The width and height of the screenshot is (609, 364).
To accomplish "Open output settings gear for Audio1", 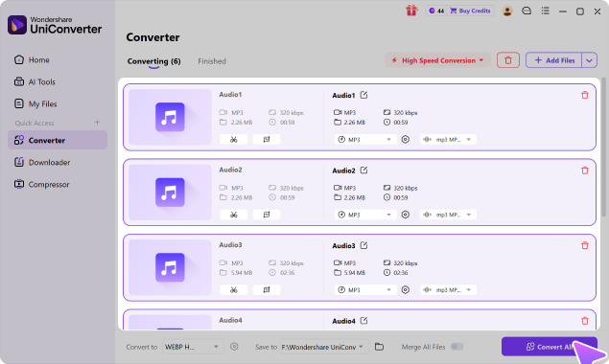I will 405,139.
